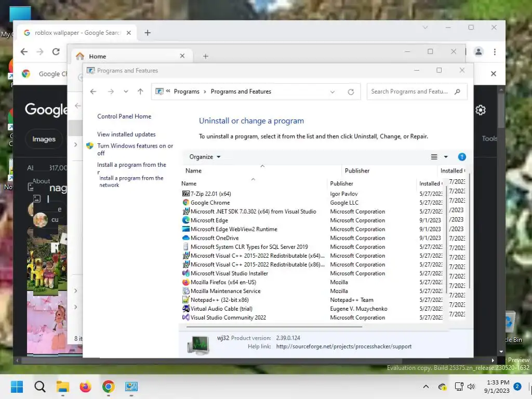This screenshot has height=399, width=532.
Task: Open Control Panel Home link
Action: point(124,116)
